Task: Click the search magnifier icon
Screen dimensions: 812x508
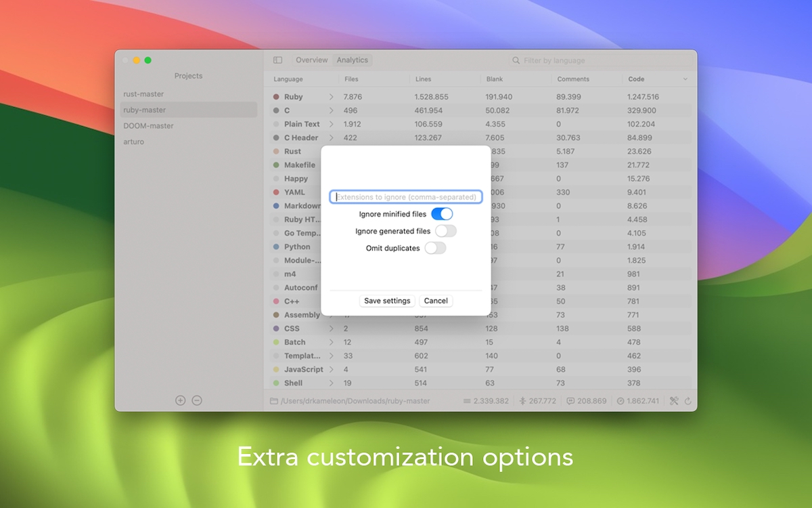Action: (x=516, y=60)
